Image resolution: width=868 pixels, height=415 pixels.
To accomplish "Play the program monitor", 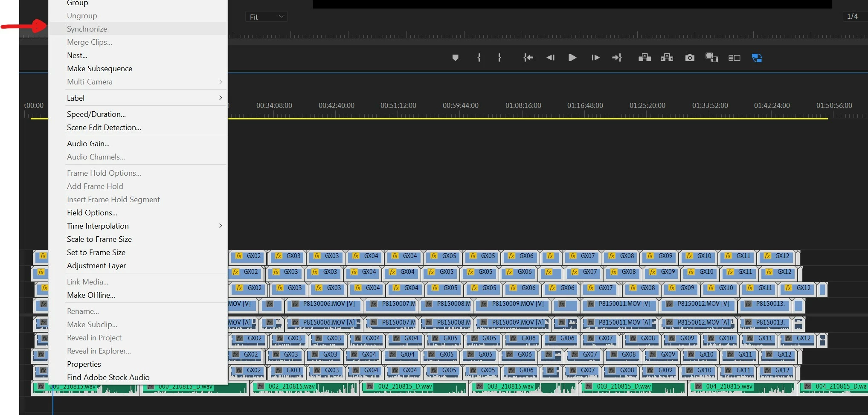I will pyautogui.click(x=572, y=58).
